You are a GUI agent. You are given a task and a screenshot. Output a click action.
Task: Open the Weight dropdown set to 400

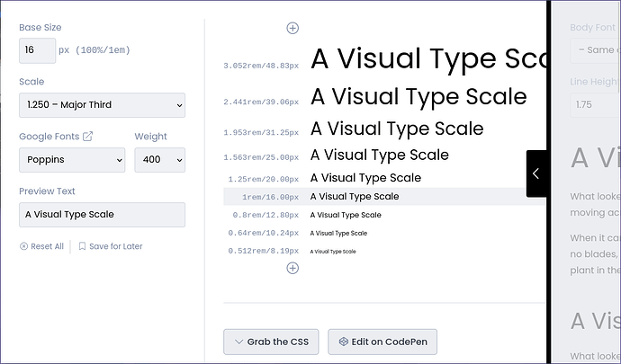coord(159,160)
